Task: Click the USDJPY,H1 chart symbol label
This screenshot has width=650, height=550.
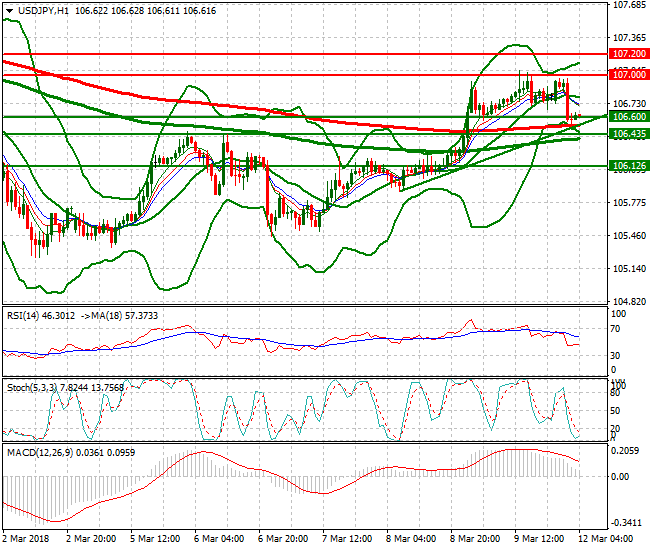Action: coord(44,9)
